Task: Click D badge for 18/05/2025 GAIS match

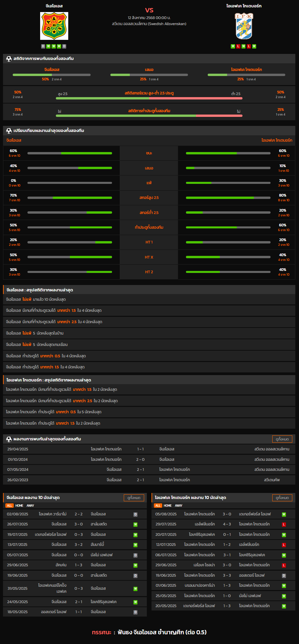Action: [135, 612]
